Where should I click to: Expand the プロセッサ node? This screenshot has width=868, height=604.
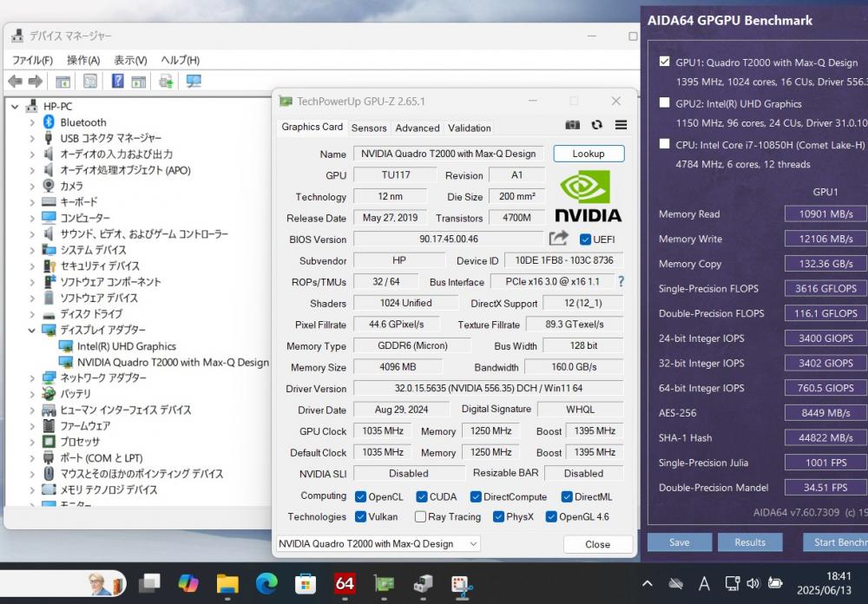click(x=32, y=442)
